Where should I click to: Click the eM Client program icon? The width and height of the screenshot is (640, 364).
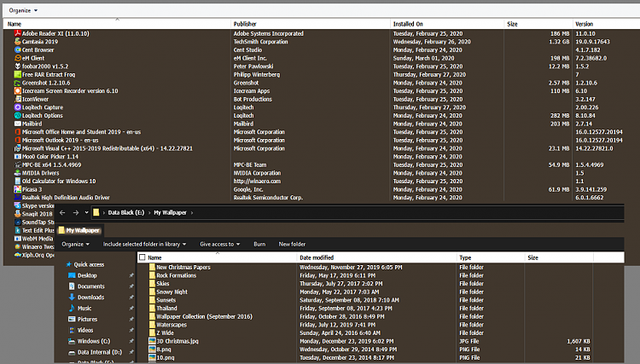(x=18, y=58)
